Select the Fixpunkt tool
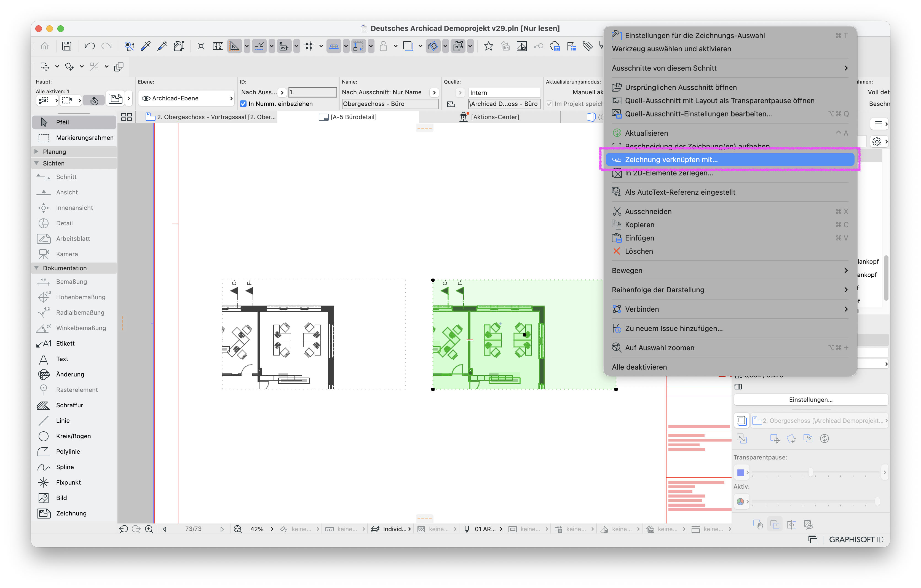Image resolution: width=921 pixels, height=588 pixels. point(74,482)
